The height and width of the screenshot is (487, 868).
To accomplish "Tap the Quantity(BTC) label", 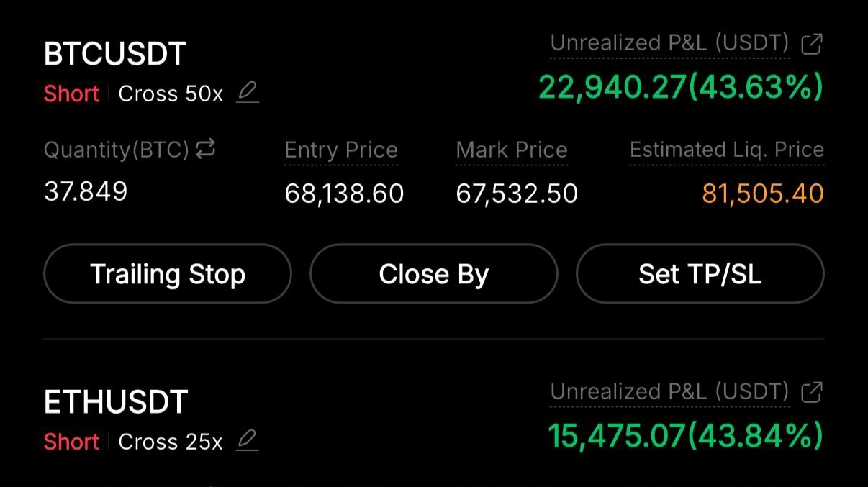I will point(116,150).
